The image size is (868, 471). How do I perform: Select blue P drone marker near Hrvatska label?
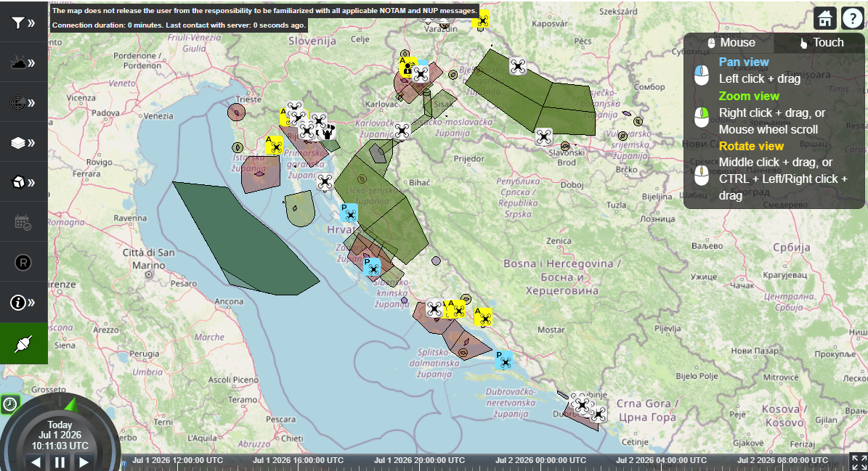349,213
